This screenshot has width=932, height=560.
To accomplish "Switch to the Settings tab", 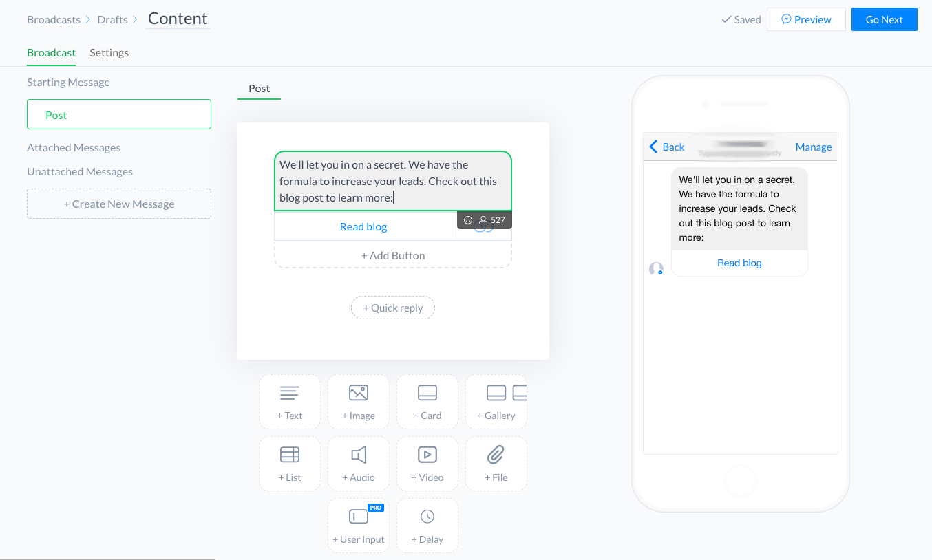I will pos(109,53).
